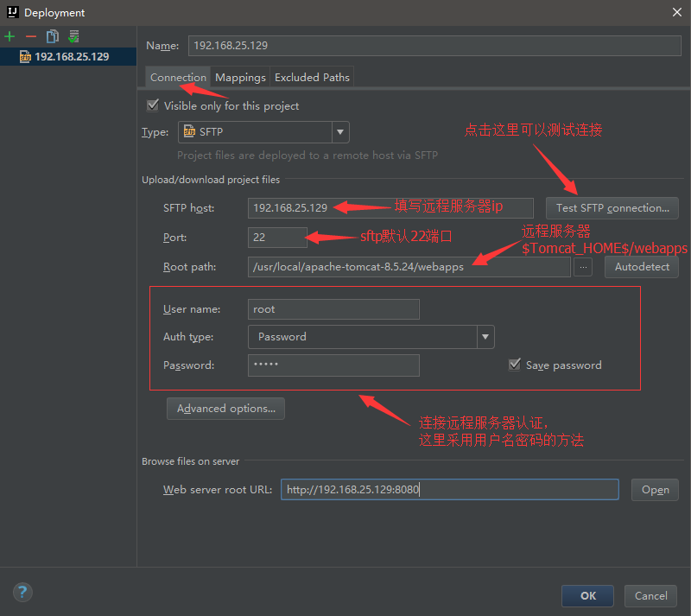Click Test SFTP connection button

(x=612, y=208)
